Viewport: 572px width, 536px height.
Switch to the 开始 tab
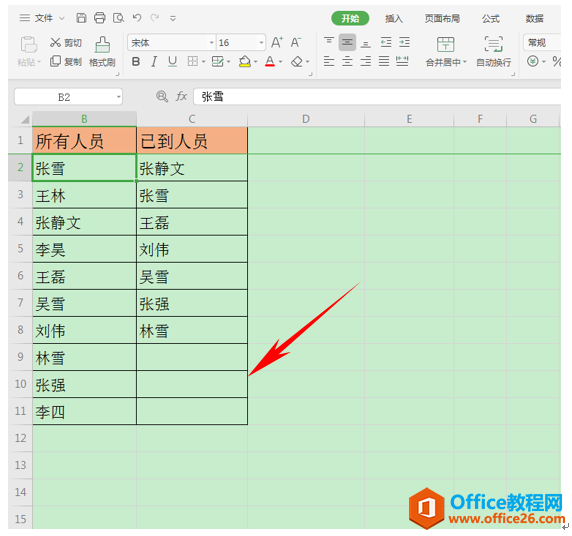[x=350, y=18]
